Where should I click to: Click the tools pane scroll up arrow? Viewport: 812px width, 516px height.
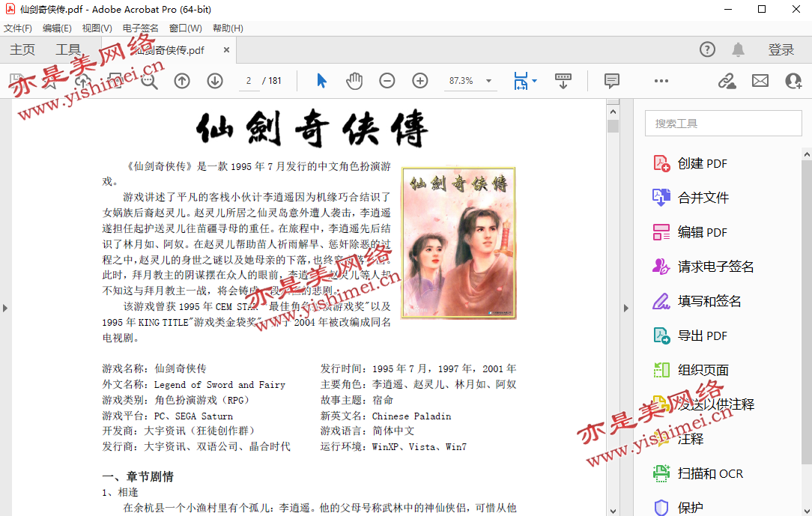[807, 154]
